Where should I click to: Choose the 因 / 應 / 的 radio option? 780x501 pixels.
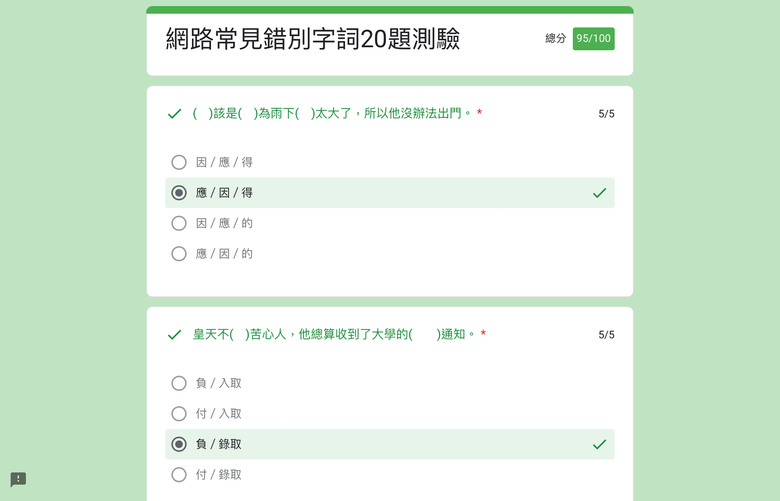click(179, 223)
